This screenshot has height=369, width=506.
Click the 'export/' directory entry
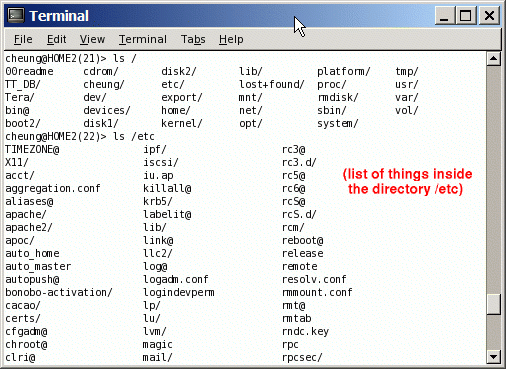coord(182,97)
